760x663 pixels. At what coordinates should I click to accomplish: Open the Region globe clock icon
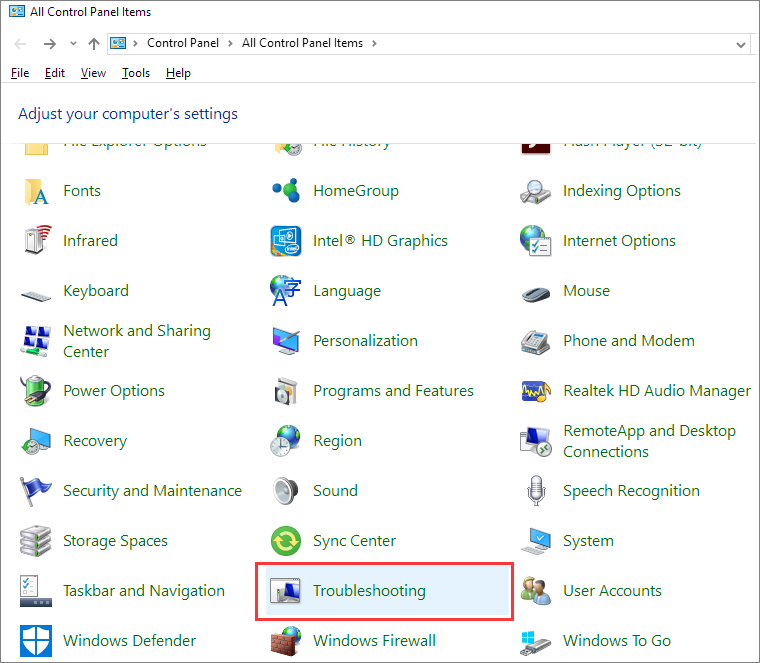coord(286,441)
